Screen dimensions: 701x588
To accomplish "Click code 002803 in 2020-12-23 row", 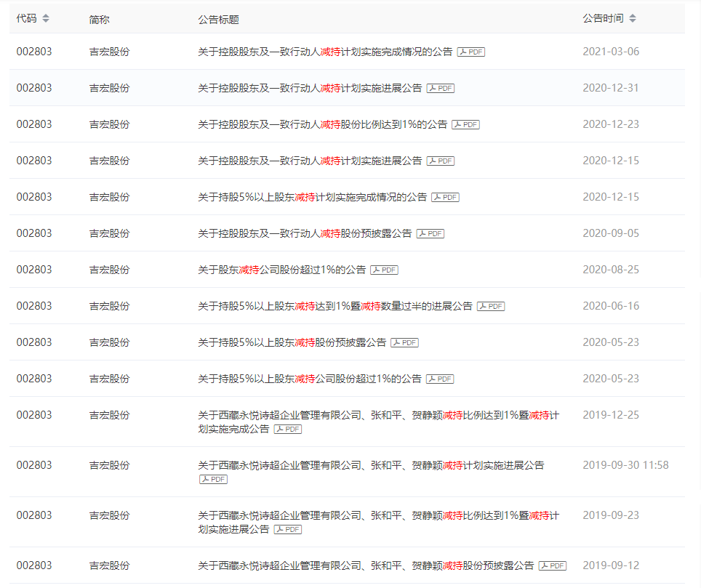I will pyautogui.click(x=34, y=124).
